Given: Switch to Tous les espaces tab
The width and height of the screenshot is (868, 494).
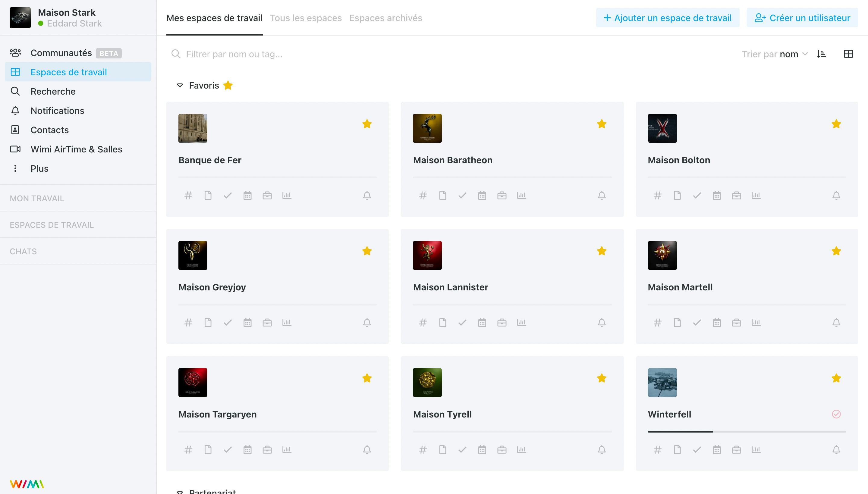Looking at the screenshot, I should pos(306,18).
